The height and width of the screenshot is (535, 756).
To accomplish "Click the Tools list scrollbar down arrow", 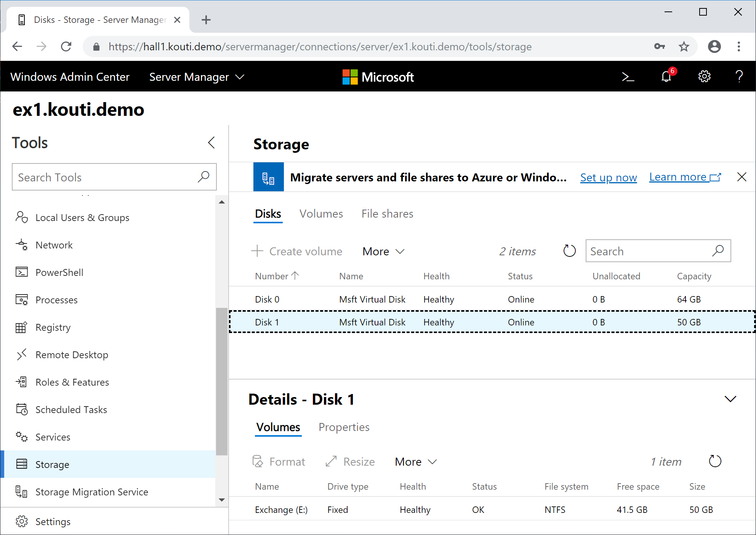I will (222, 500).
